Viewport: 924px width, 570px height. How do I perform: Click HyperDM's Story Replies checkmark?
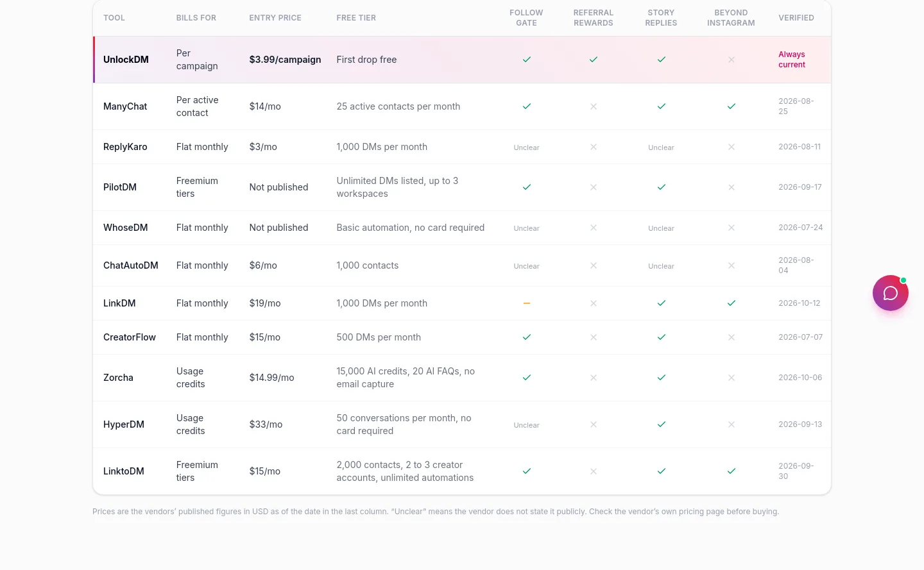[x=662, y=424]
